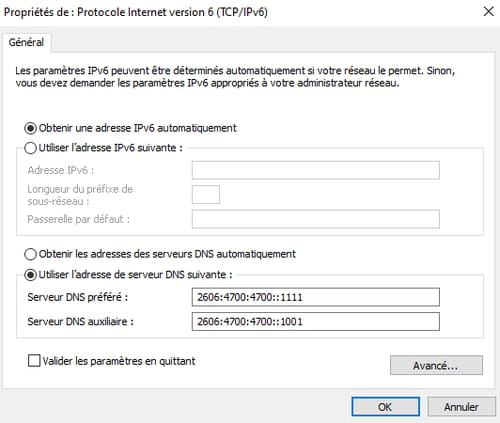Image resolution: width=500 pixels, height=423 pixels.
Task: Click the Serveur DNS auxiliaire label
Action: coord(80,322)
